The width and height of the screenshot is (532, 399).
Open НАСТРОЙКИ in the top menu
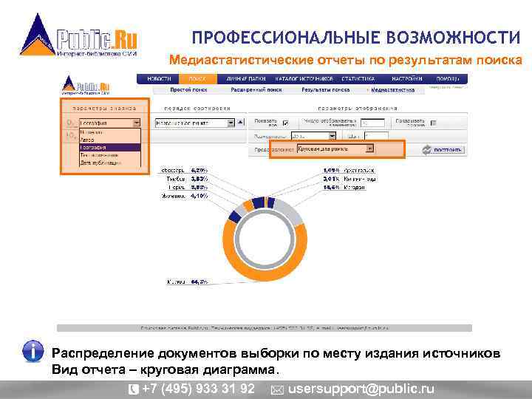(x=407, y=79)
